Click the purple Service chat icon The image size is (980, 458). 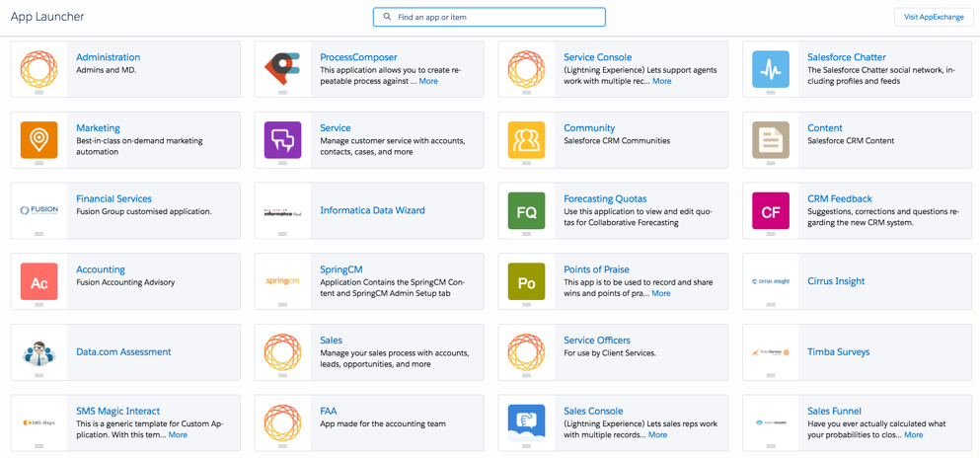[282, 140]
